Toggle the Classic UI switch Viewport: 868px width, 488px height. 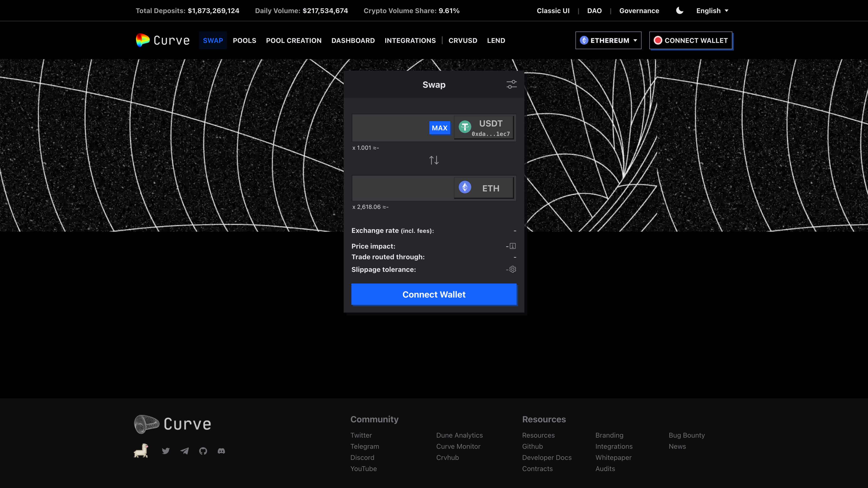[553, 11]
